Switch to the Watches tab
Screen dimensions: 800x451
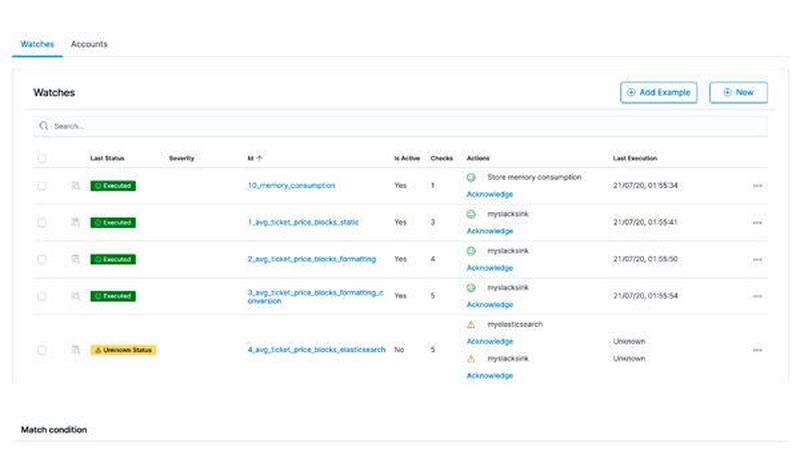(37, 44)
